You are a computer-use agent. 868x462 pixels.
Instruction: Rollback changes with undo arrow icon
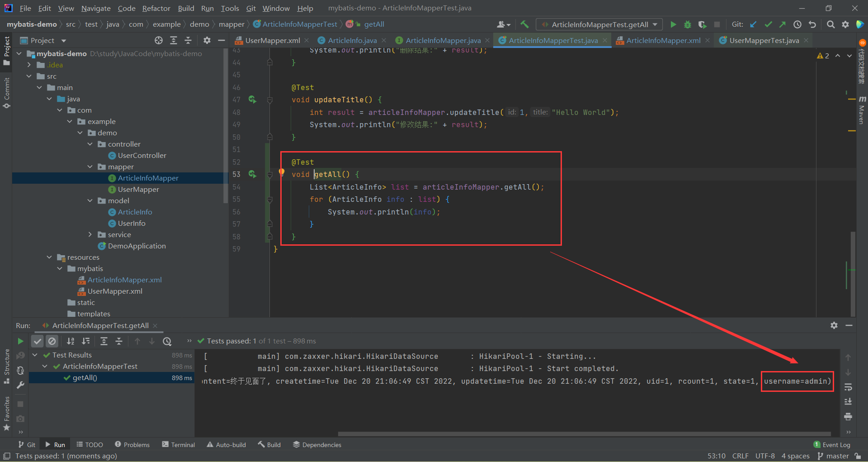(812, 24)
